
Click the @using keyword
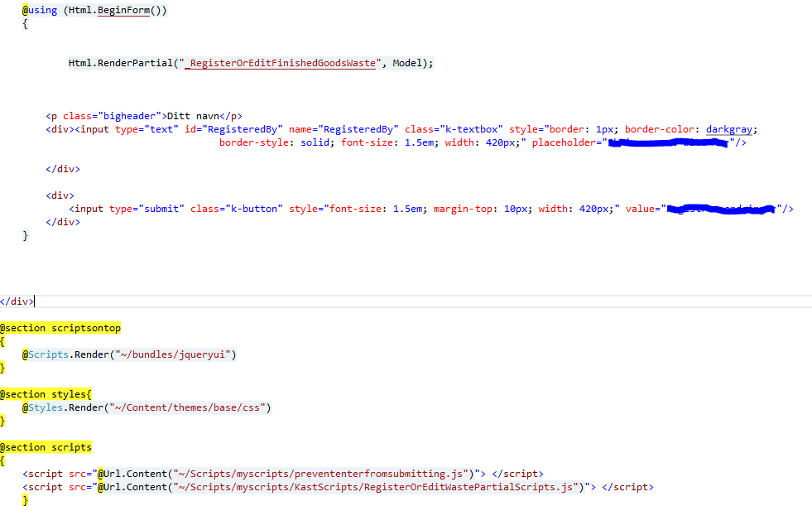tap(40, 11)
